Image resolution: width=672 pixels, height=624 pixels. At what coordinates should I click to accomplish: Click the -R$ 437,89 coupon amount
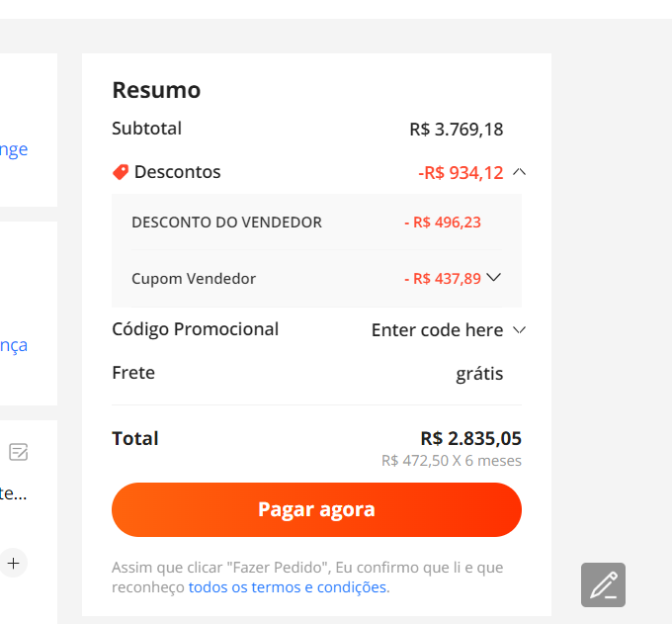443,279
